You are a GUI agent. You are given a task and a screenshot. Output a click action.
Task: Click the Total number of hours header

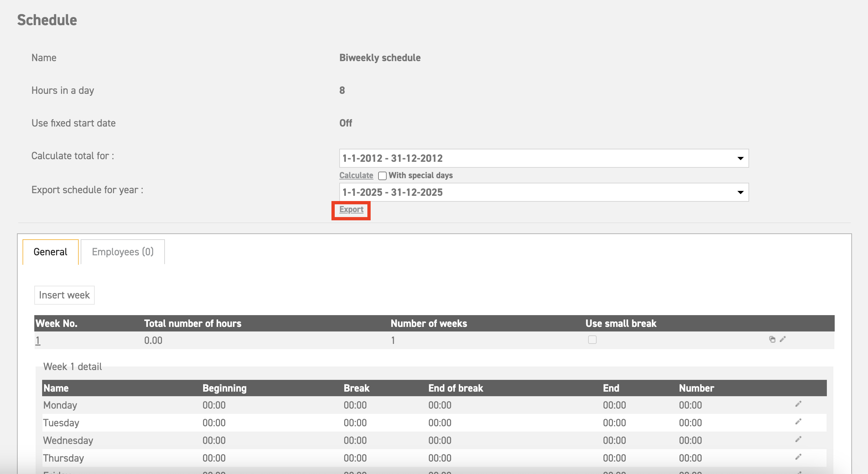(x=193, y=324)
